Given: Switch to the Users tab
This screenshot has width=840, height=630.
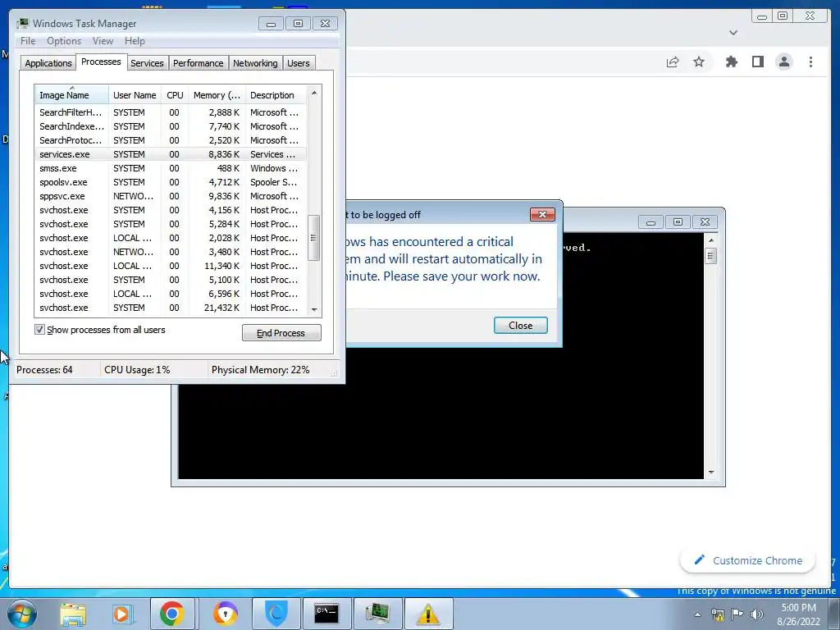Looking at the screenshot, I should 298,63.
